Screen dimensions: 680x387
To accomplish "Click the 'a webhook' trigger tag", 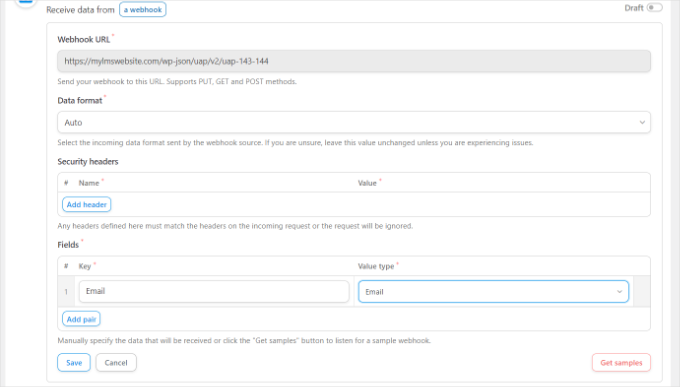I will coord(143,10).
